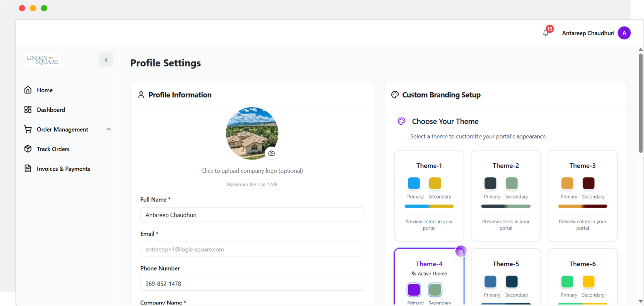644x306 pixels.
Task: Click Theme-5 blue primary swatch
Action: click(490, 281)
